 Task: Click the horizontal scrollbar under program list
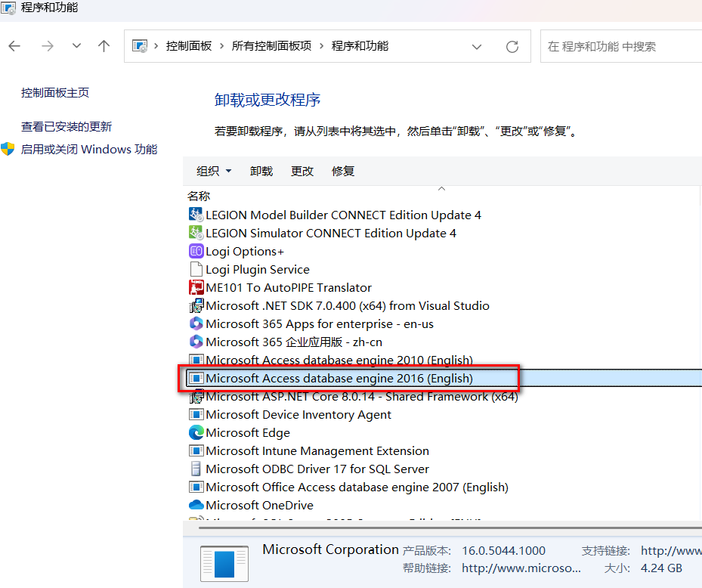tap(450, 528)
